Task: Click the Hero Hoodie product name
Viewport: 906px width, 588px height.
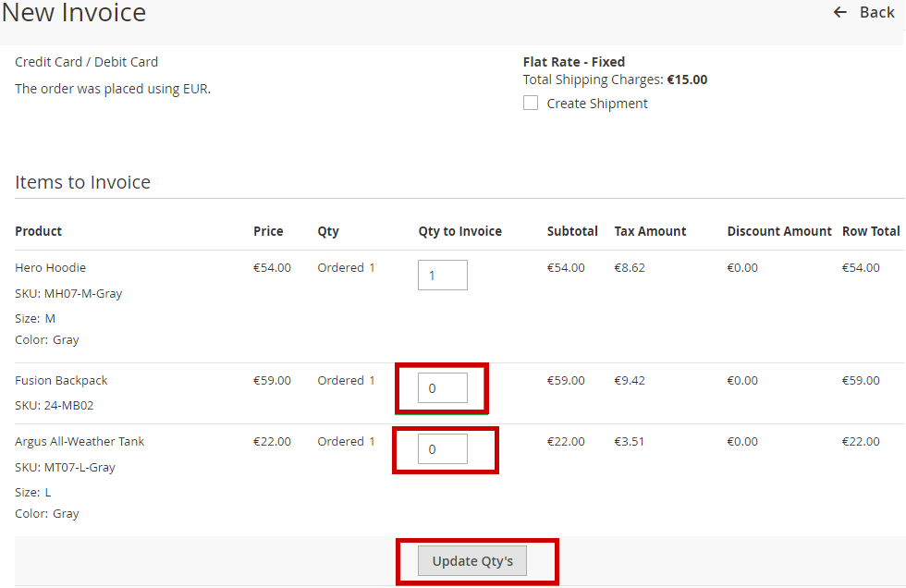Action: click(x=50, y=267)
